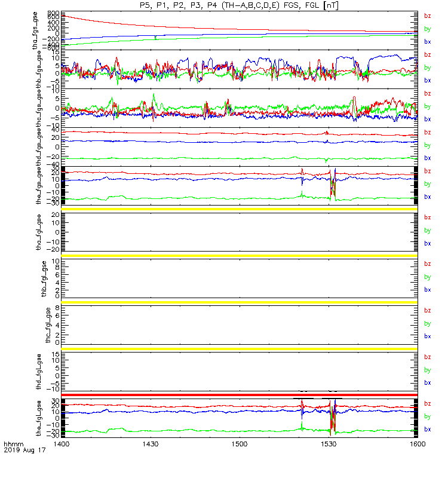The height and width of the screenshot is (478, 448).
Task: Click the bz legend of thc_fgs_gse panel
Action: coord(428,94)
